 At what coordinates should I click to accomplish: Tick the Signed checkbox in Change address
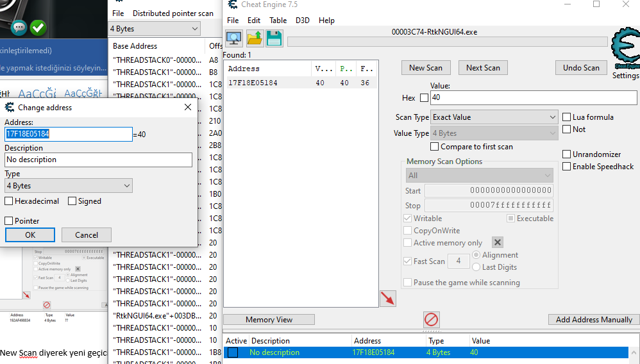(x=72, y=201)
